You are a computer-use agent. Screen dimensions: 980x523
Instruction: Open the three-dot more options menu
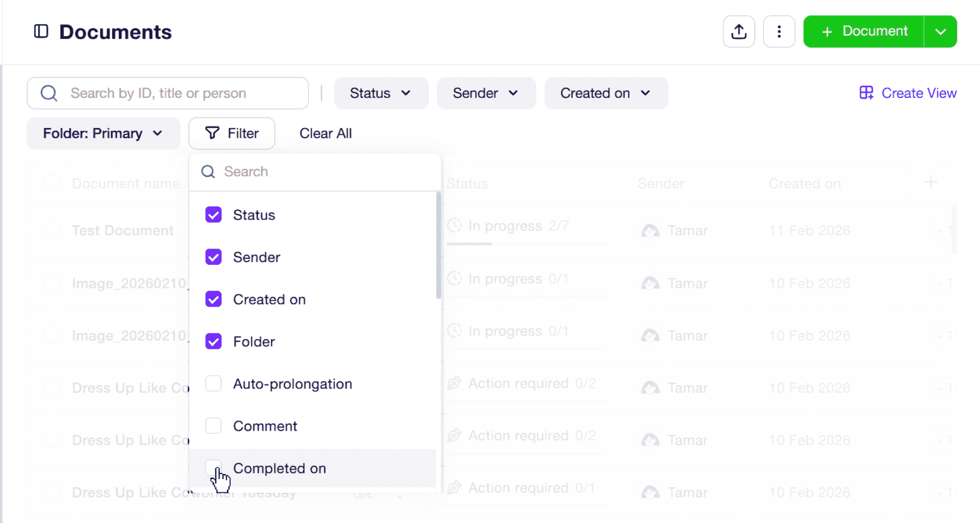[x=779, y=32]
